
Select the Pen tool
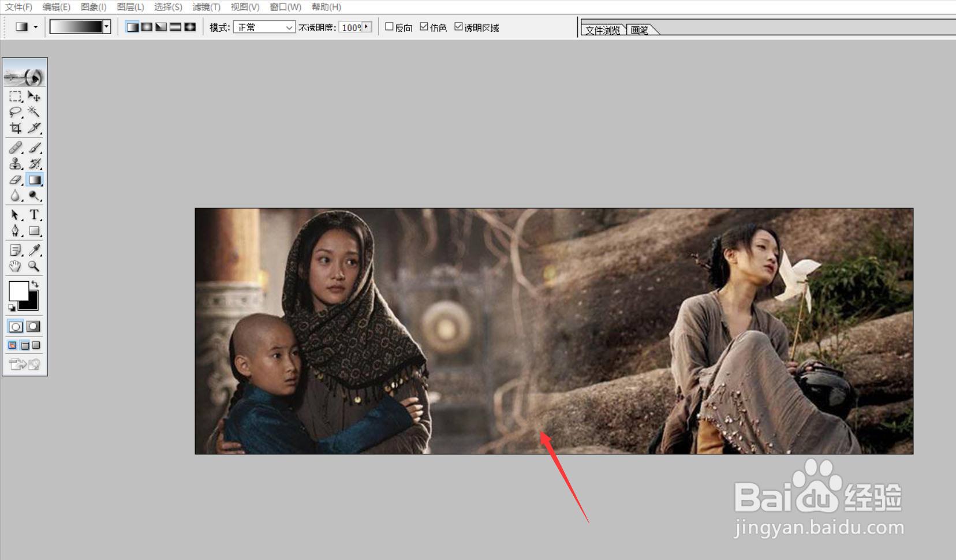[x=16, y=231]
